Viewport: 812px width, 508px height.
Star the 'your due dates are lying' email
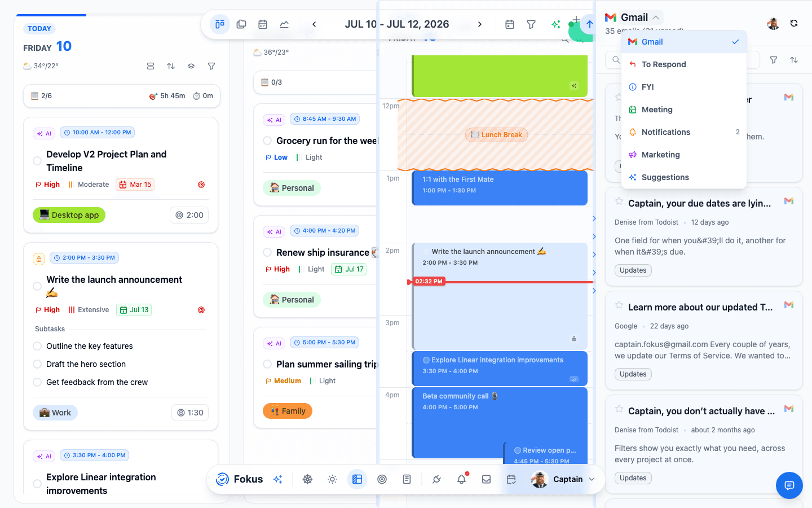pos(619,202)
